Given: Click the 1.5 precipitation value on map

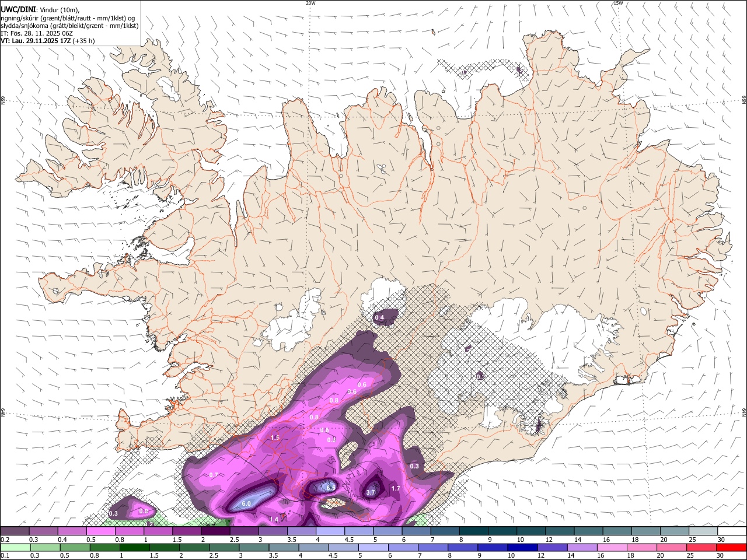Looking at the screenshot, I should click(275, 437).
